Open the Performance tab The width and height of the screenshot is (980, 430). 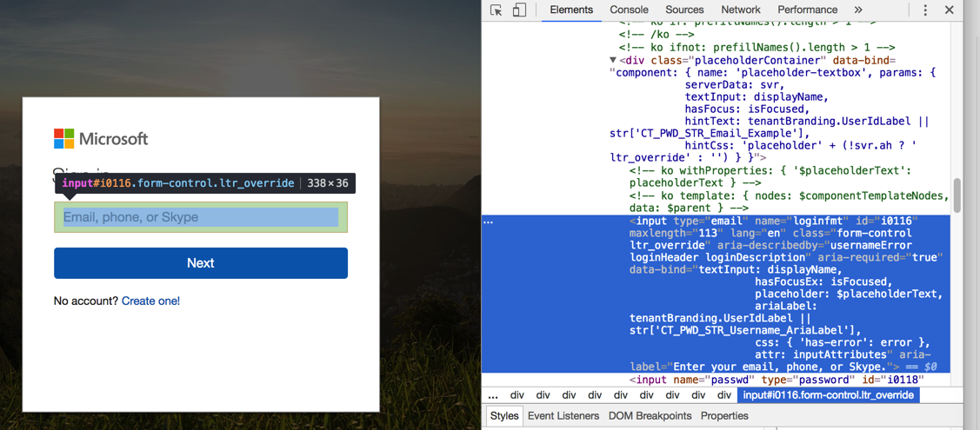click(x=808, y=10)
